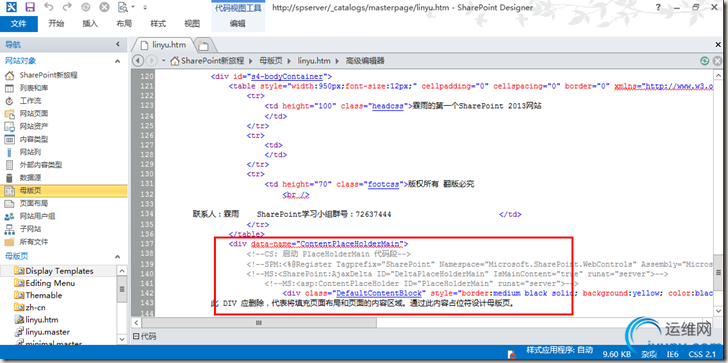Click the breadcrumb Back arrow button

(137, 61)
